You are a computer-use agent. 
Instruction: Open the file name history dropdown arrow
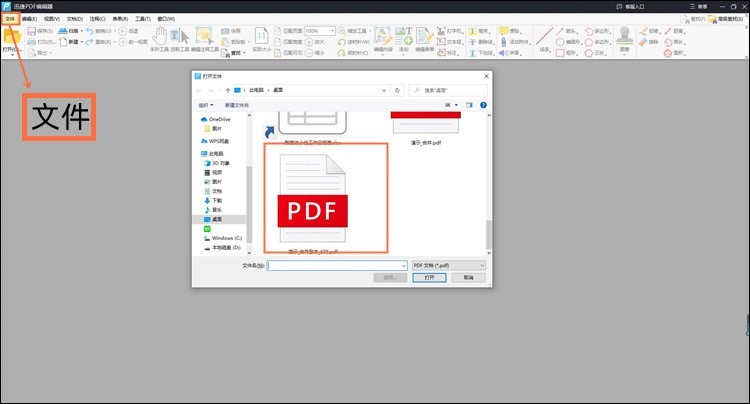[404, 265]
